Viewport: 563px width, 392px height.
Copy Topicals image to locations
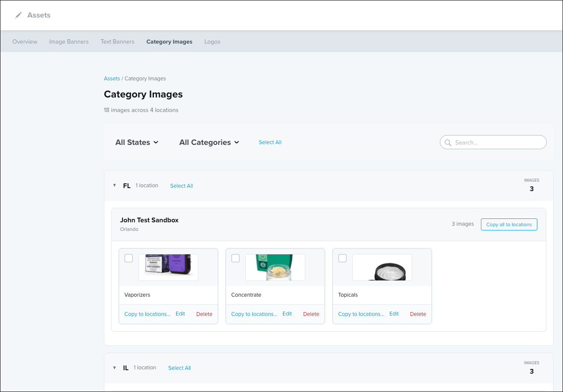pyautogui.click(x=361, y=314)
